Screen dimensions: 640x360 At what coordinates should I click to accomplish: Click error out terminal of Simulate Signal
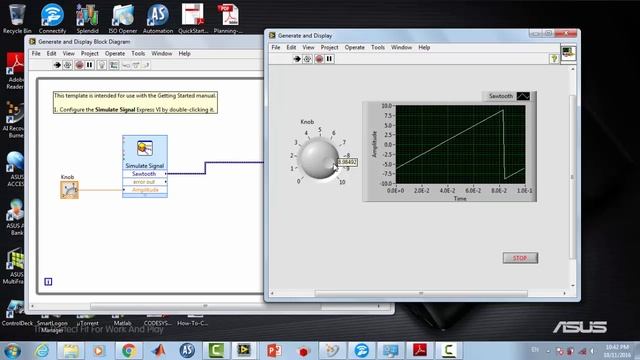(x=145, y=182)
